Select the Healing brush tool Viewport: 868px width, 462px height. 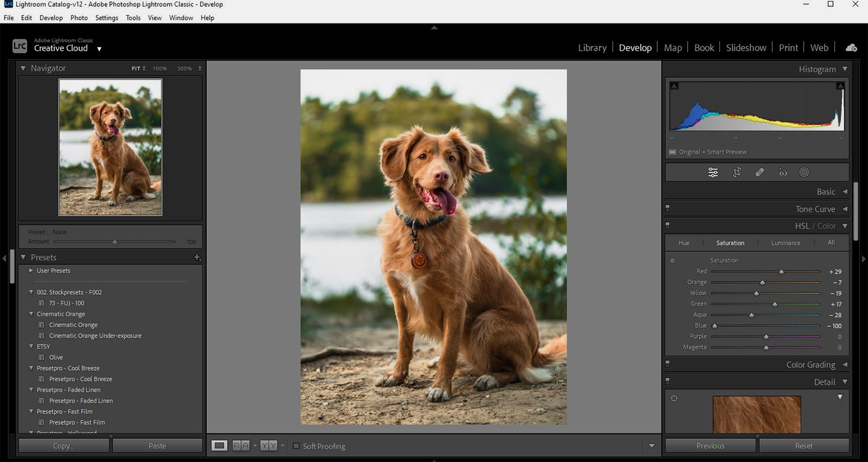coord(760,173)
